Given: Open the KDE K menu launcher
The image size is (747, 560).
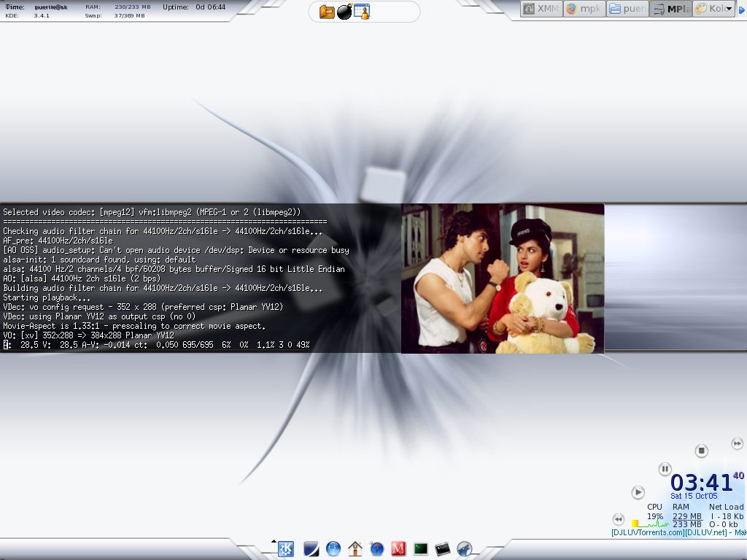Looking at the screenshot, I should pos(286,549).
